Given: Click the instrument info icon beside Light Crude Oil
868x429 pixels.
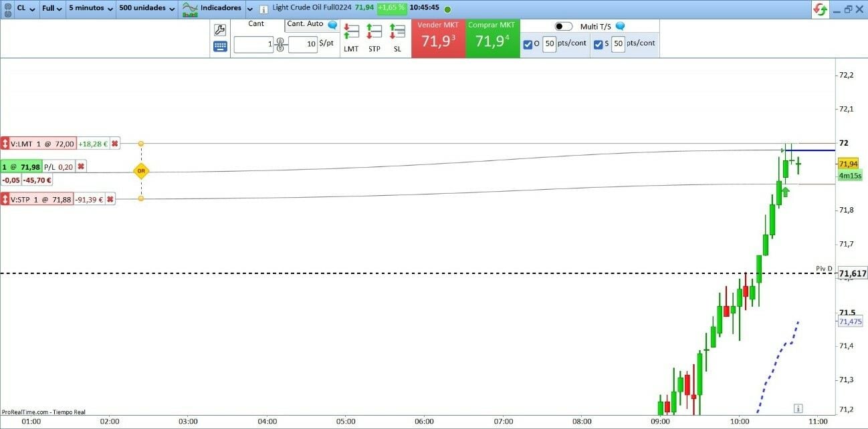Looking at the screenshot, I should pyautogui.click(x=263, y=9).
